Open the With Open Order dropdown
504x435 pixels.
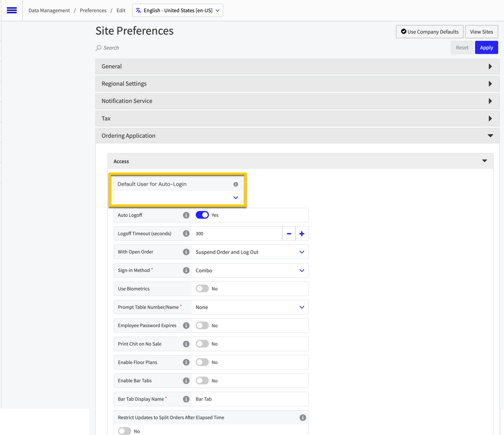(x=249, y=252)
